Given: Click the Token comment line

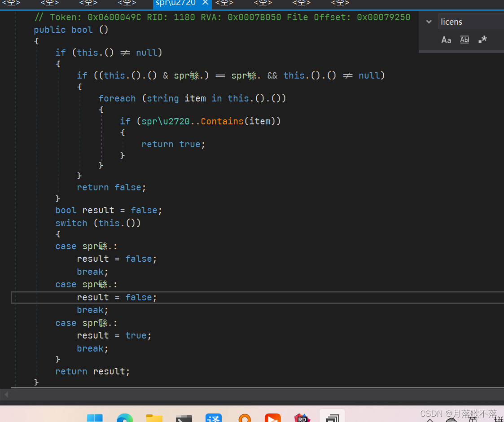Looking at the screenshot, I should click(x=222, y=17).
